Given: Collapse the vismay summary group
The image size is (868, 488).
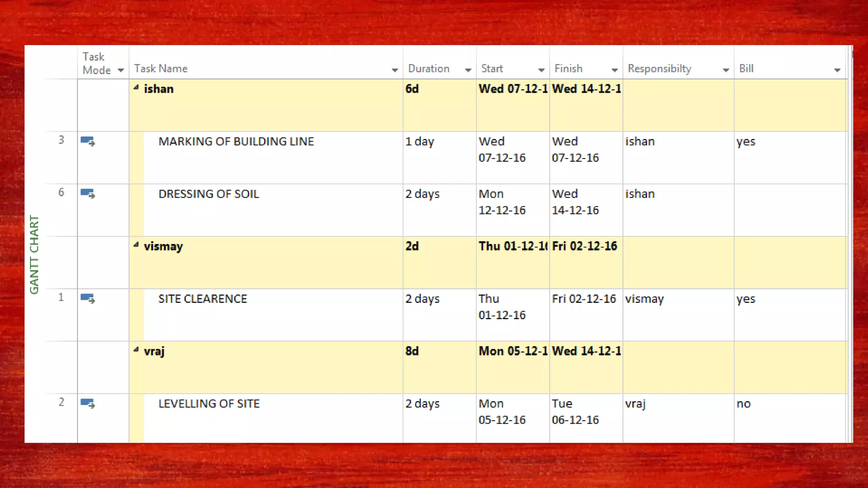Looking at the screenshot, I should 136,245.
